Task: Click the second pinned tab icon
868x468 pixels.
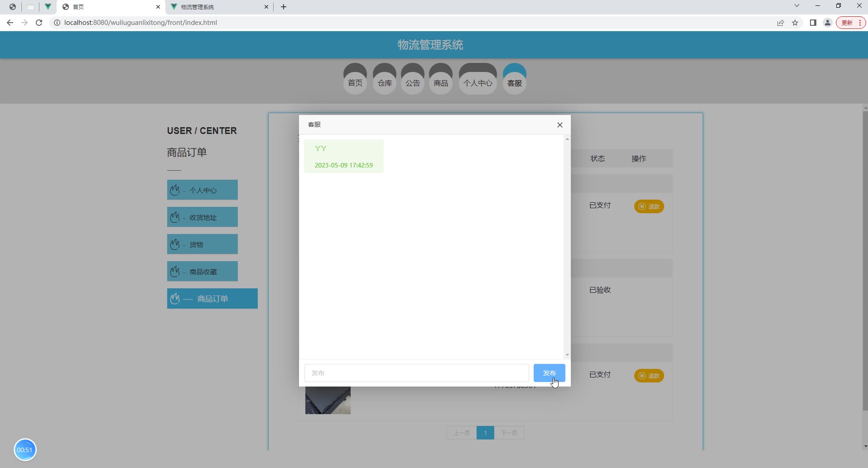Action: 30,7
